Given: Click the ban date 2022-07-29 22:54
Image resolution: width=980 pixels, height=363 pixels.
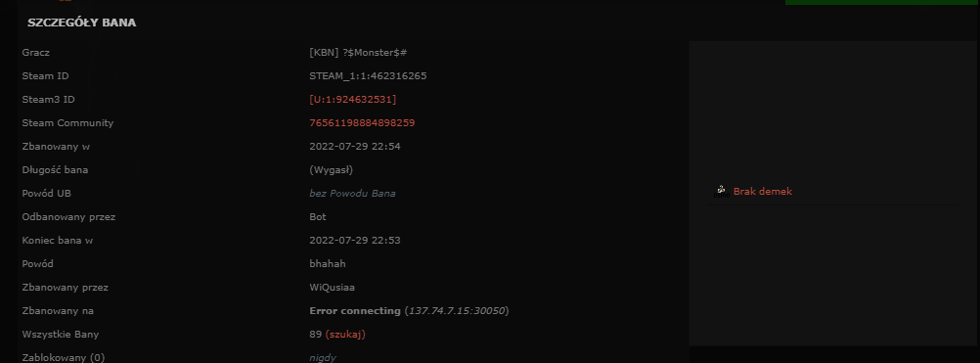Looking at the screenshot, I should click(355, 146).
